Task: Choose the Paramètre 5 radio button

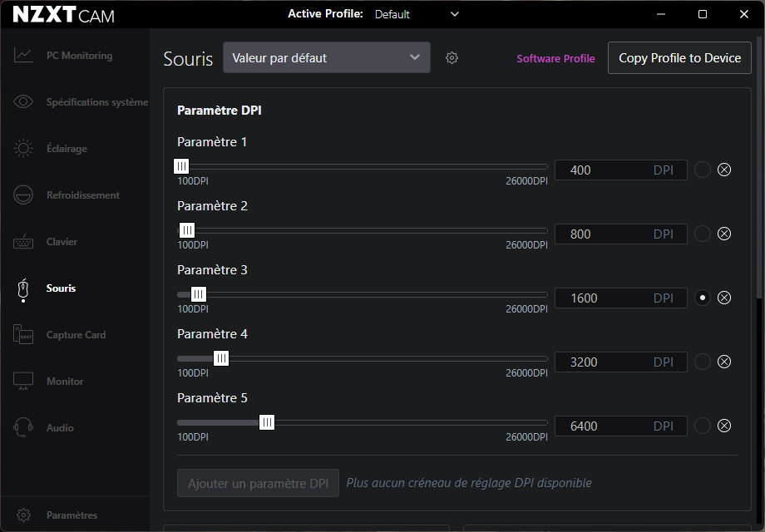Action: click(703, 426)
